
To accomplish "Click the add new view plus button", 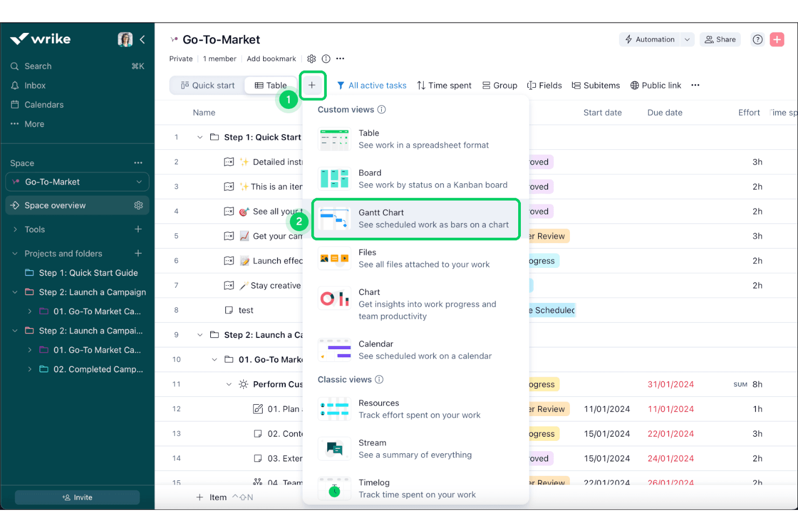I will [x=312, y=85].
